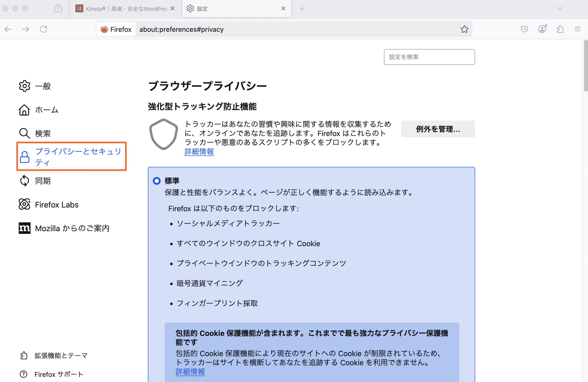This screenshot has height=382, width=588.
Task: Select the 標準 tracking protection level
Action: 156,181
